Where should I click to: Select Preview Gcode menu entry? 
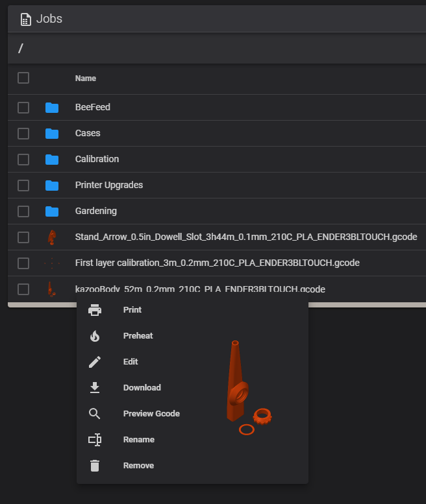[151, 414]
